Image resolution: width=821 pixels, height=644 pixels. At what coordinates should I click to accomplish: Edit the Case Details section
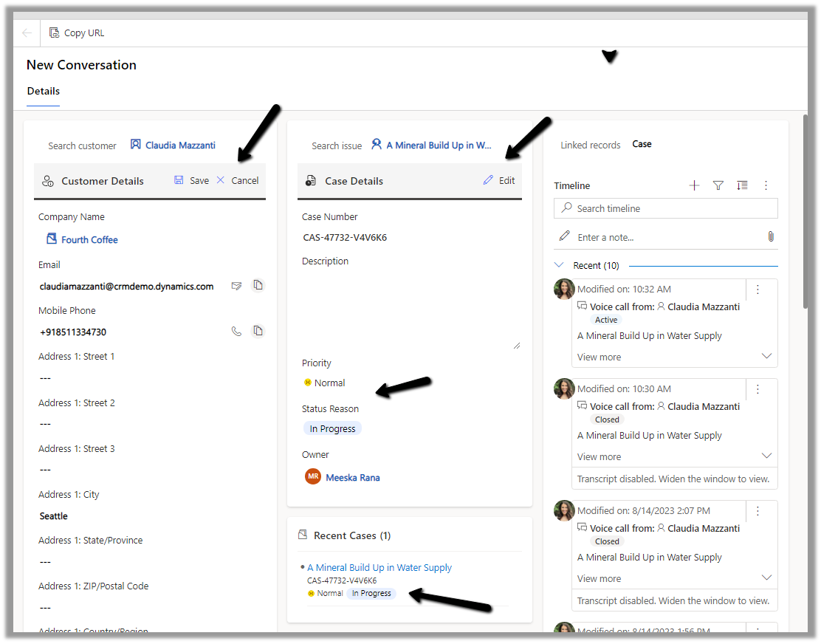tap(499, 181)
